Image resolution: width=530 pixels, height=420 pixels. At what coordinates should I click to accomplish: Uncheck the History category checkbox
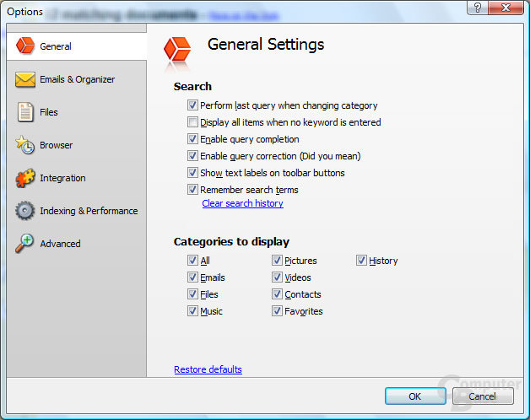pyautogui.click(x=361, y=261)
